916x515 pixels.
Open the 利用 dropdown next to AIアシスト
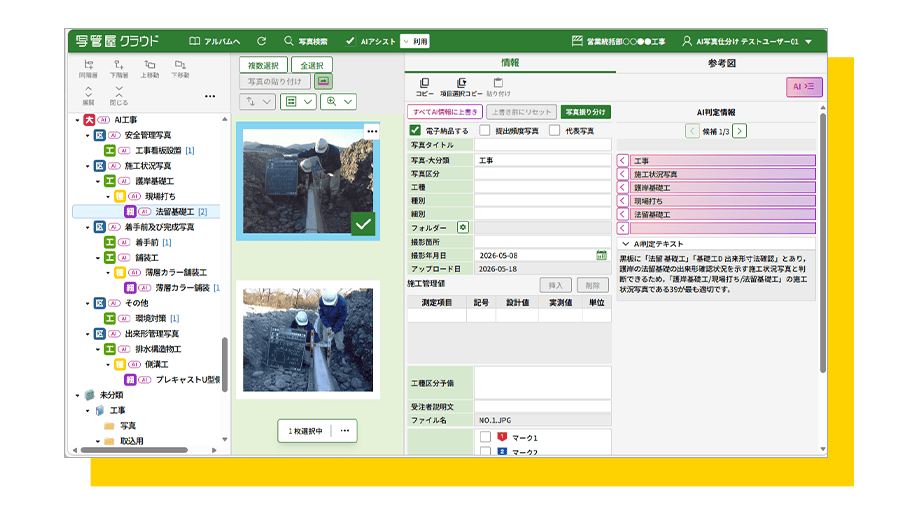pos(415,41)
